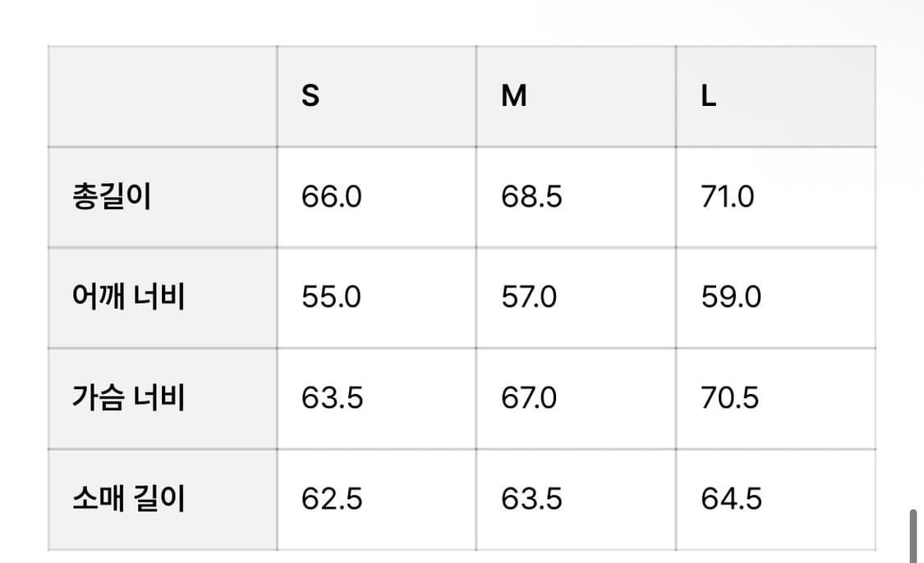Screen dimensions: 924x563
Task: Click the 68.5 value for size M
Action: point(531,198)
